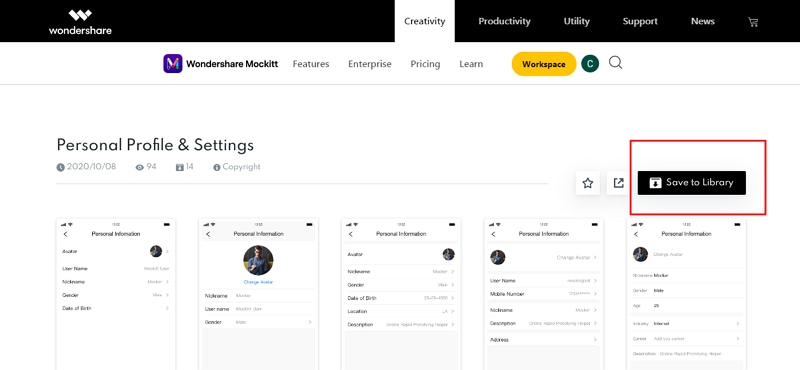Open the thumbnail with the Mobile Number row
Viewport: 800px width, 370px height.
pos(543,294)
